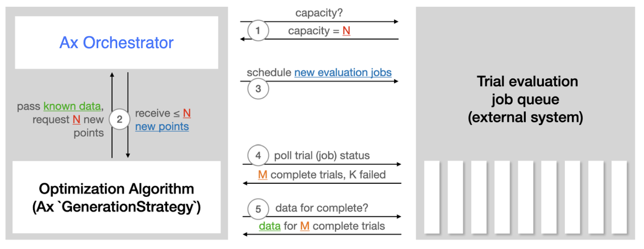Click the circled step number 3
644x249 pixels.
[x=258, y=89]
